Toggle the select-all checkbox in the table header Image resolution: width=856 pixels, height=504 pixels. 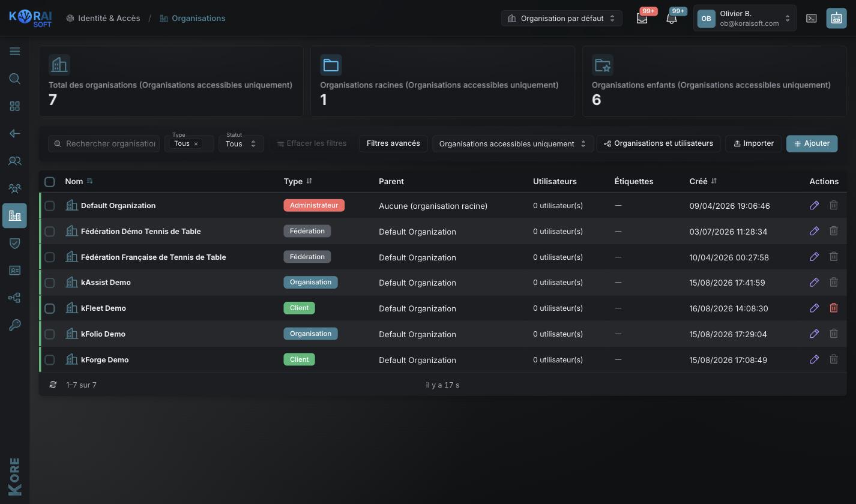50,181
